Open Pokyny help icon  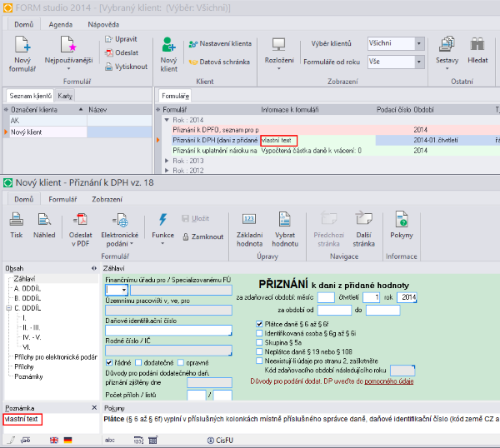point(402,219)
